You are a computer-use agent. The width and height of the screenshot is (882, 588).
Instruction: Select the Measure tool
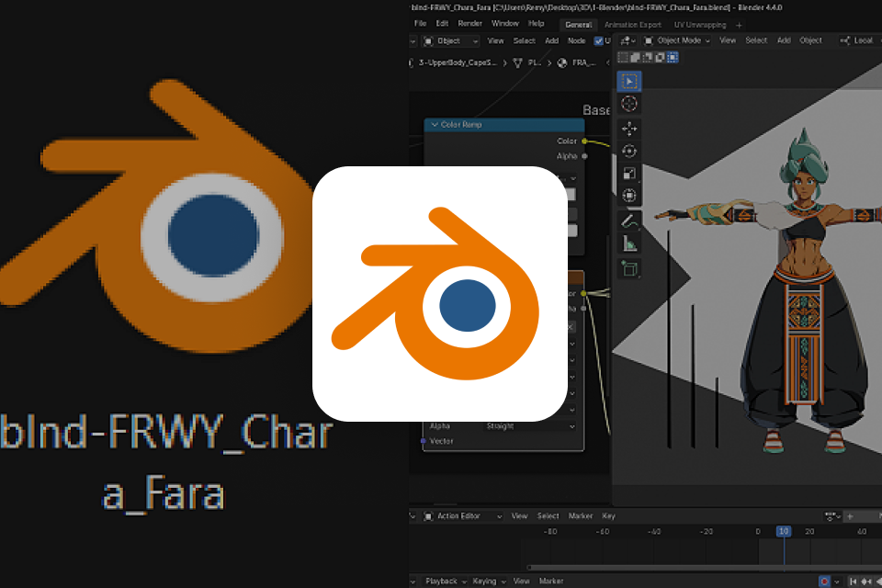point(628,244)
